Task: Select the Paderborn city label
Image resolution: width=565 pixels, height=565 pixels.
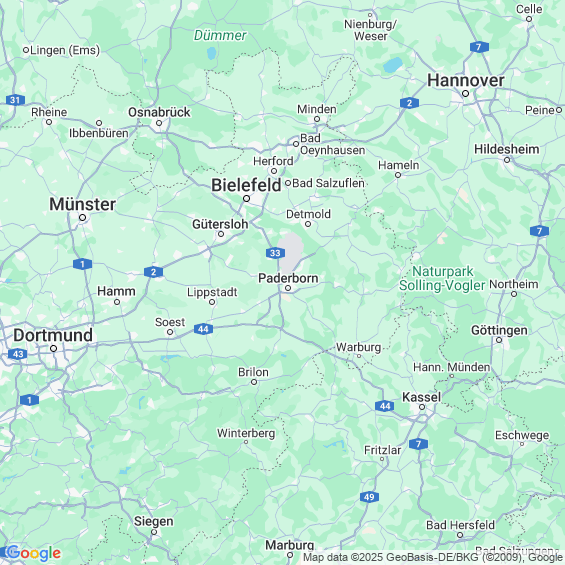Action: (x=288, y=278)
